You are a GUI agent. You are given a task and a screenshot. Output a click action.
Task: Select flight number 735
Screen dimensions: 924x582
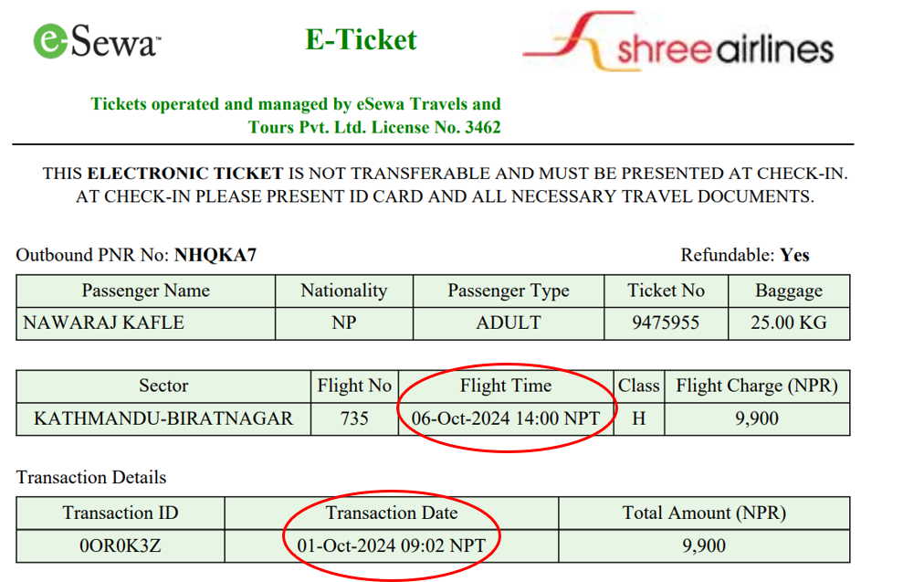coord(353,418)
